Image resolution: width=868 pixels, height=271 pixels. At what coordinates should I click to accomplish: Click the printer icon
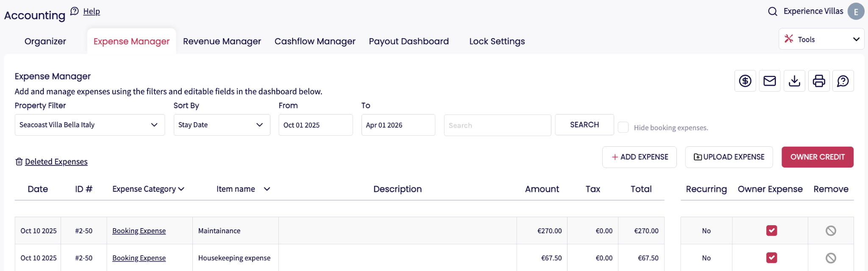pos(819,81)
